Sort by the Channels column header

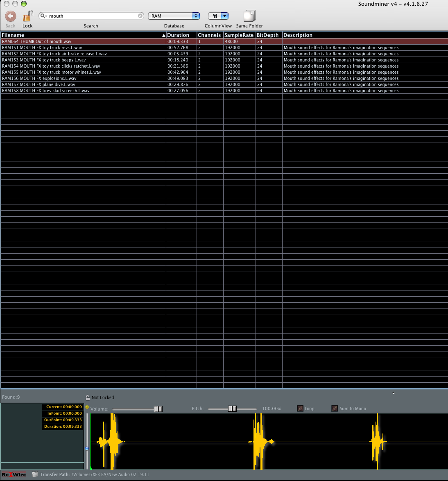210,35
